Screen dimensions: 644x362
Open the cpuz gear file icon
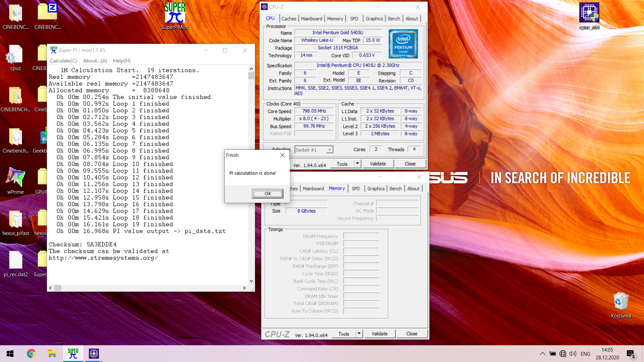click(15, 58)
